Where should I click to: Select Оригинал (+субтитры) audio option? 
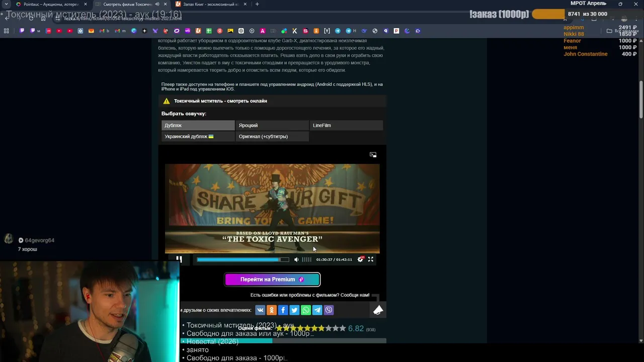point(272,136)
